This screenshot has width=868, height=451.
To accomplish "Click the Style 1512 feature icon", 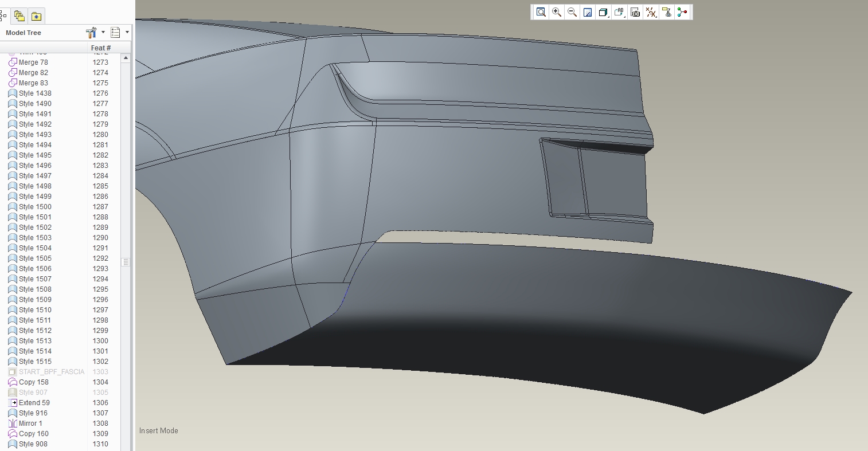I will point(13,331).
